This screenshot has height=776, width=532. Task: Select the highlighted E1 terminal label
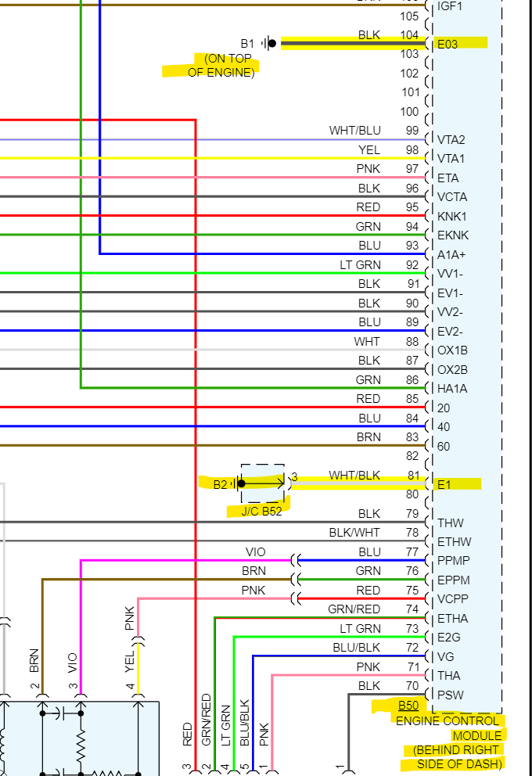coord(444,484)
